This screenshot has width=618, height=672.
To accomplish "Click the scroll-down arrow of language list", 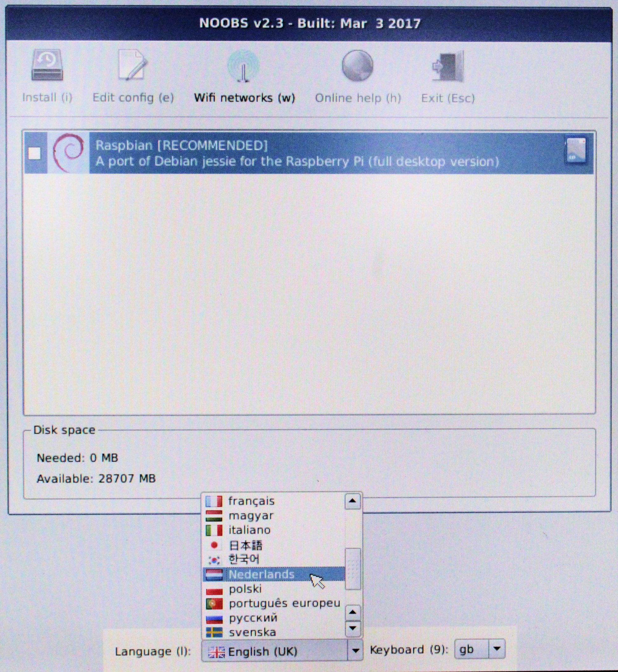I will pos(353,628).
